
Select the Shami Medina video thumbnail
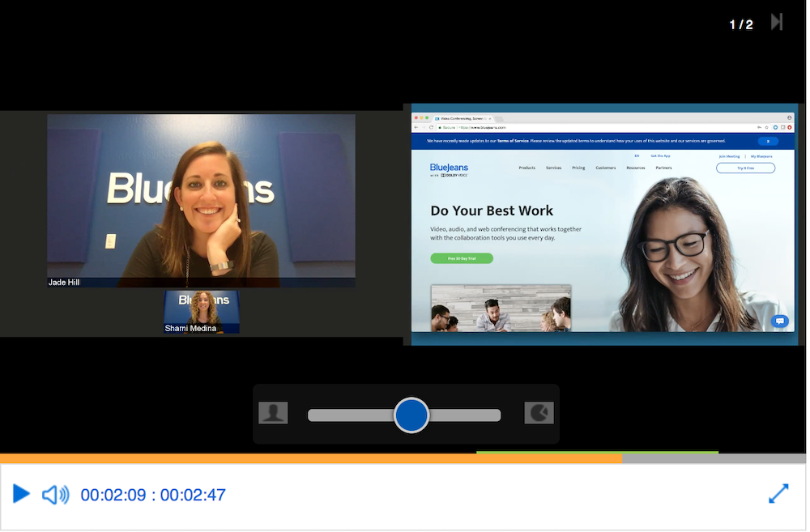click(202, 312)
